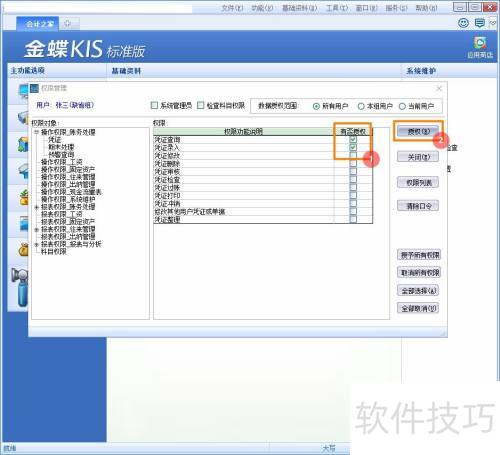Click the money bag sidebar icon
The height and width of the screenshot is (455, 500).
tap(23, 250)
